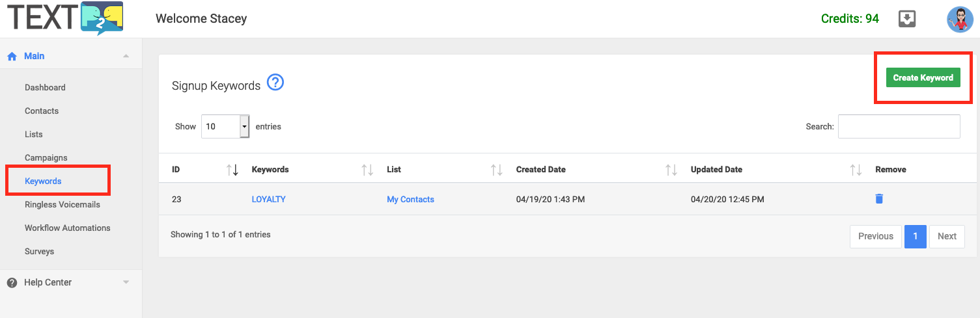Go to Campaigns in the sidebar
980x318 pixels.
tap(46, 158)
